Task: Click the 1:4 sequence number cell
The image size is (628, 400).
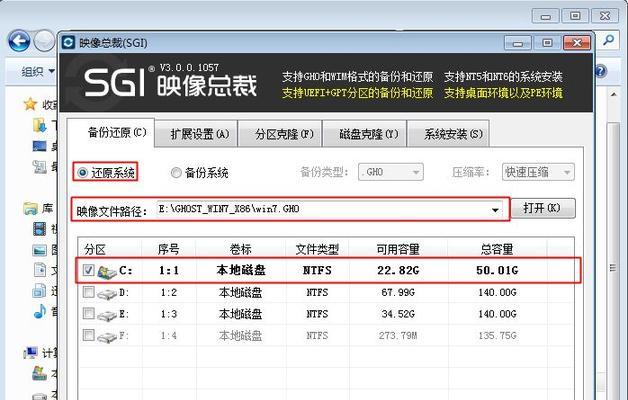Action: pos(169,335)
